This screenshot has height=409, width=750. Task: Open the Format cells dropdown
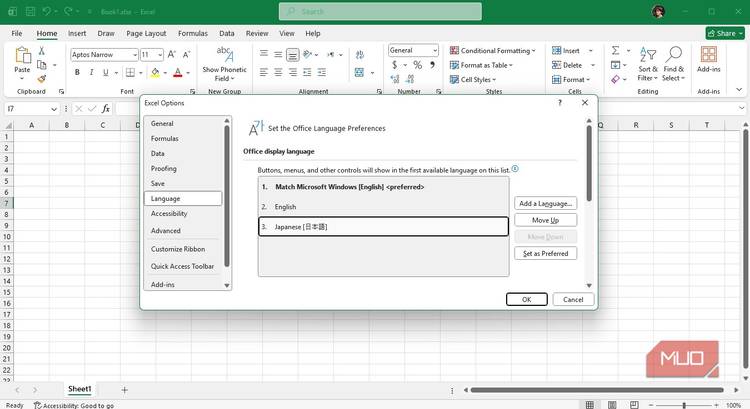pyautogui.click(x=571, y=79)
